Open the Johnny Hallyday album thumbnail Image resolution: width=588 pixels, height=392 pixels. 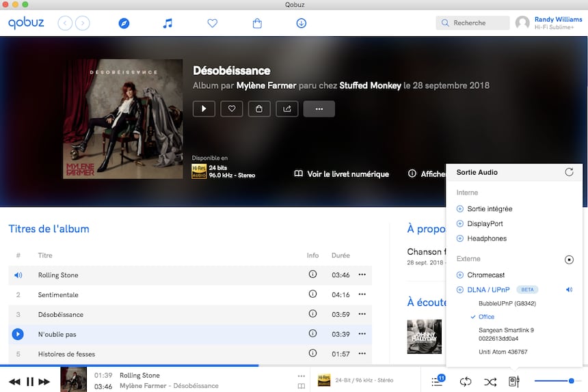point(424,337)
